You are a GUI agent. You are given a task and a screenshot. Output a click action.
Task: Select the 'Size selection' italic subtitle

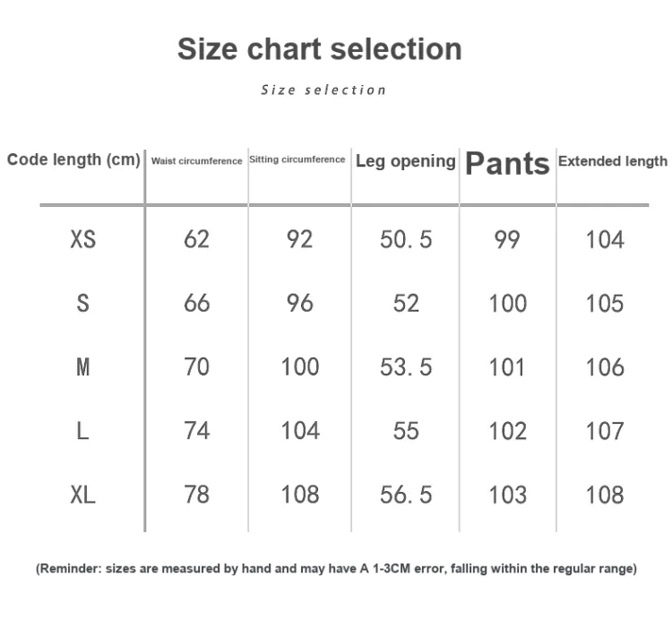[x=323, y=90]
